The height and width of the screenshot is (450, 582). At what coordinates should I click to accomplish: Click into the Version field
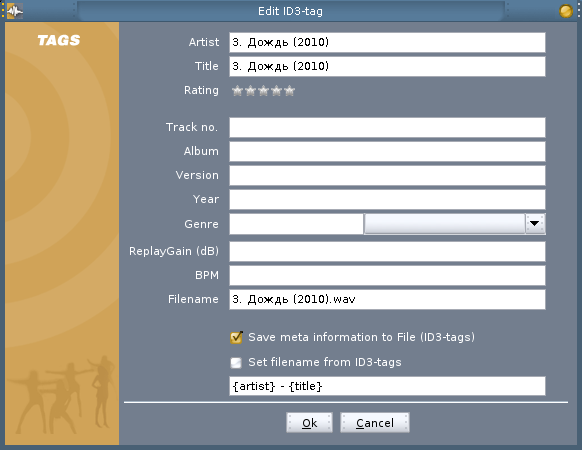[x=387, y=175]
